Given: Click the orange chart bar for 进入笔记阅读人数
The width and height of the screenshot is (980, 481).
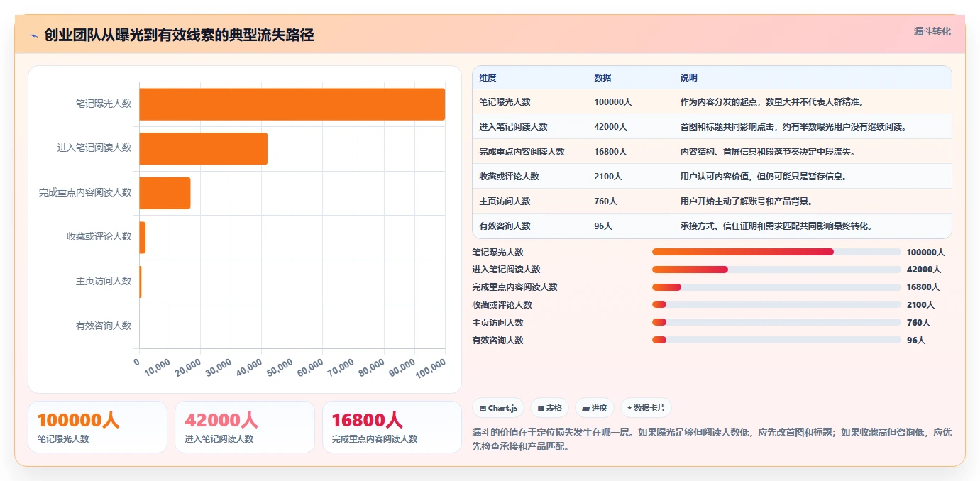Looking at the screenshot, I should click(x=203, y=149).
